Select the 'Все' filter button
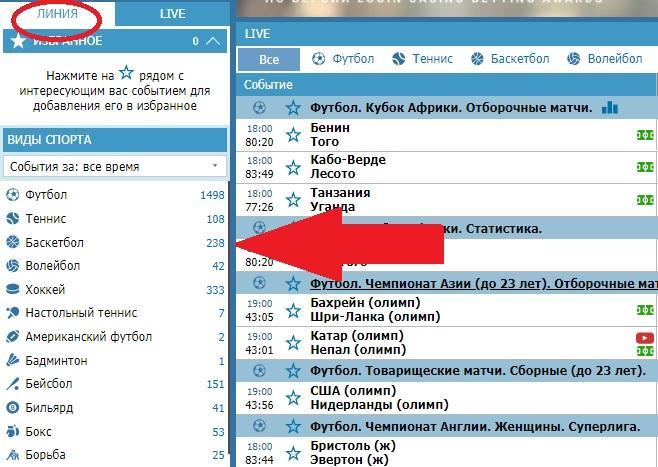This screenshot has width=658, height=467. point(261,60)
